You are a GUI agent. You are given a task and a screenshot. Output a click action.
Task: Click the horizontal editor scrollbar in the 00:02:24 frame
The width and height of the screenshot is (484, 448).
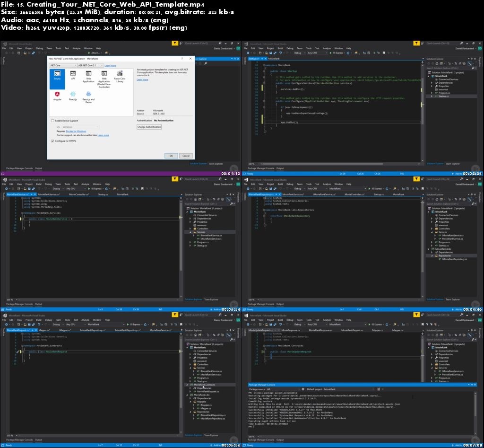pyautogui.click(x=321, y=164)
